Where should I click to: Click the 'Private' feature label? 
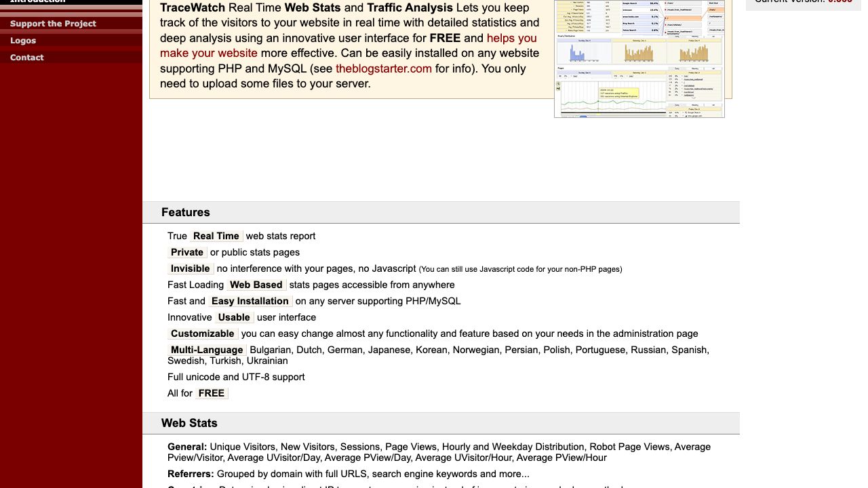[x=187, y=252]
